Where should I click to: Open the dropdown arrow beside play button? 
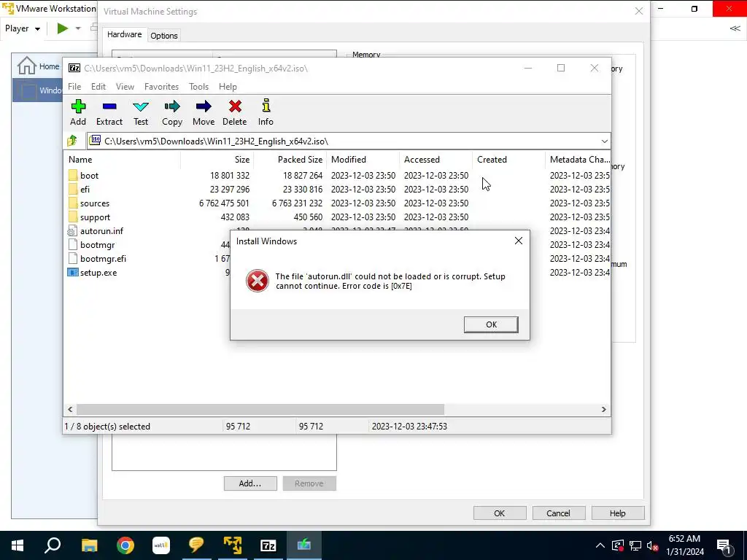pos(78,28)
